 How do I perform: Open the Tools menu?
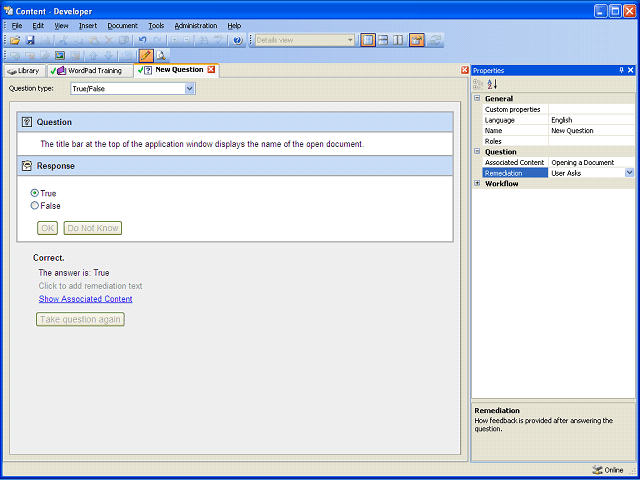point(156,26)
